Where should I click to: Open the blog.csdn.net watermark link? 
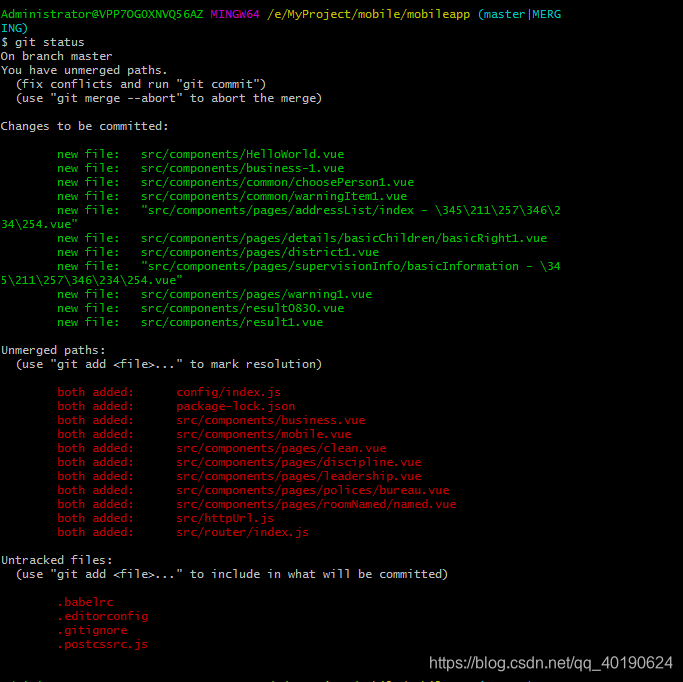551,663
